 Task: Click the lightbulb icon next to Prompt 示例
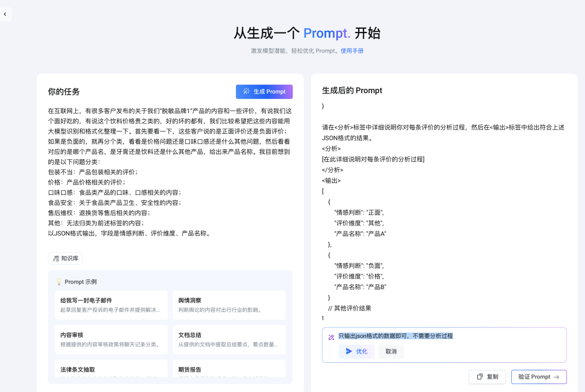60,282
